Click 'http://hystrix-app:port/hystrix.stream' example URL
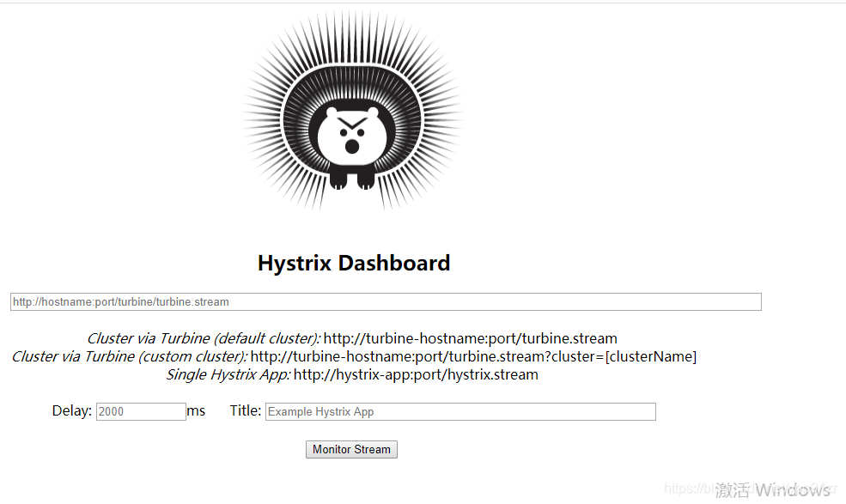This screenshot has width=846, height=504. point(416,374)
